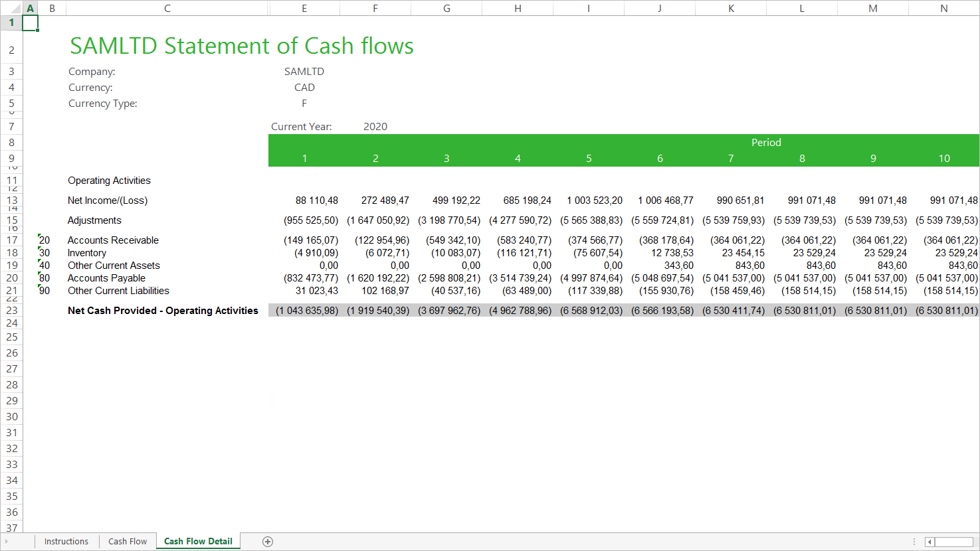The height and width of the screenshot is (551, 980).
Task: Select the 2020 current year cell
Action: pos(375,127)
